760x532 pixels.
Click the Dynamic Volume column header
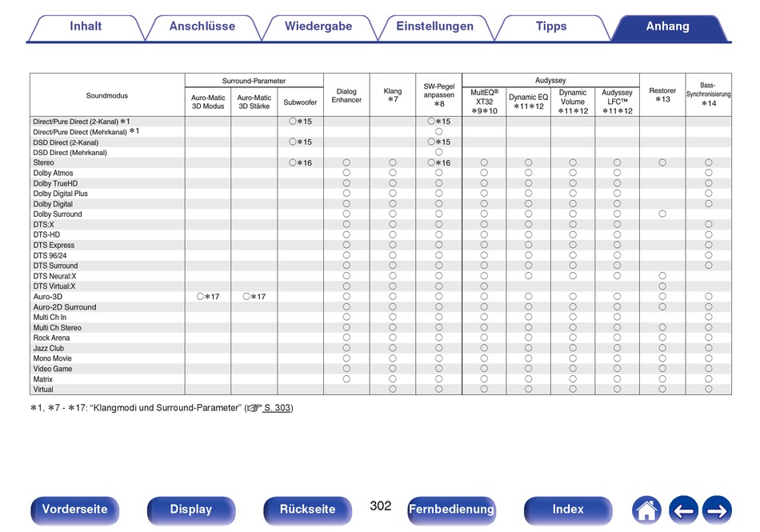(573, 102)
